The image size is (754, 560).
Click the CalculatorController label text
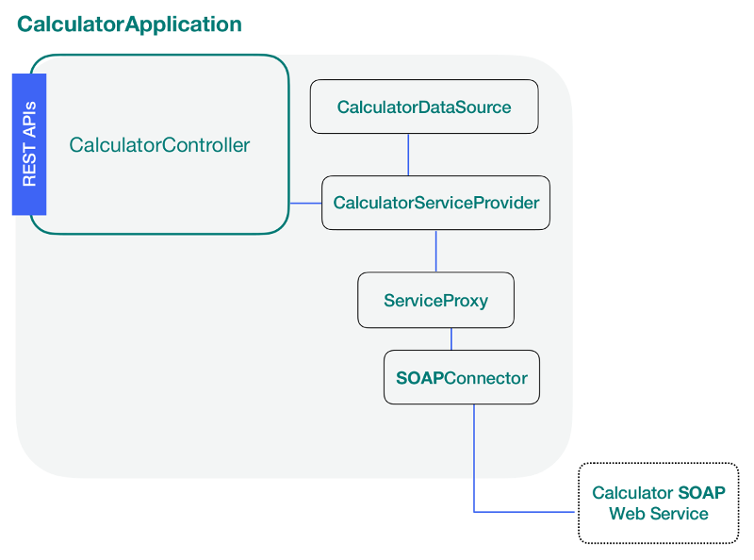pos(160,145)
